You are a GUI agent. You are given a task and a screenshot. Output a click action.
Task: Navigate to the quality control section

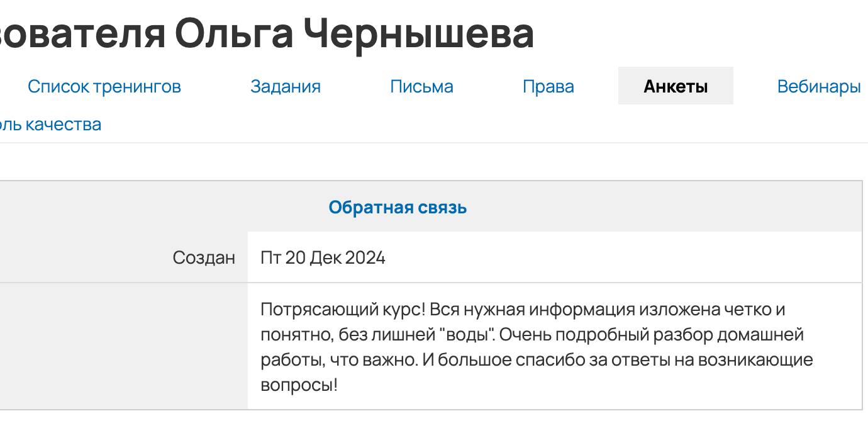tap(50, 124)
